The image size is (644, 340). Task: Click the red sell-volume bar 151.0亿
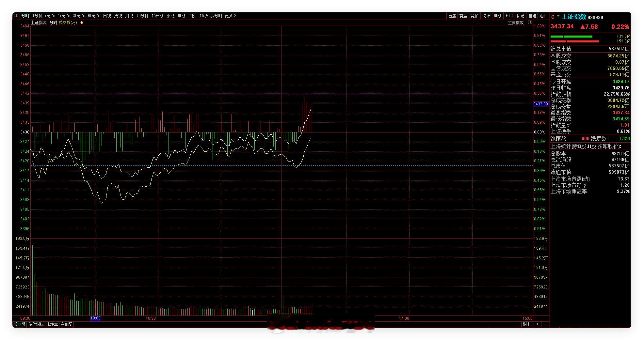[575, 41]
